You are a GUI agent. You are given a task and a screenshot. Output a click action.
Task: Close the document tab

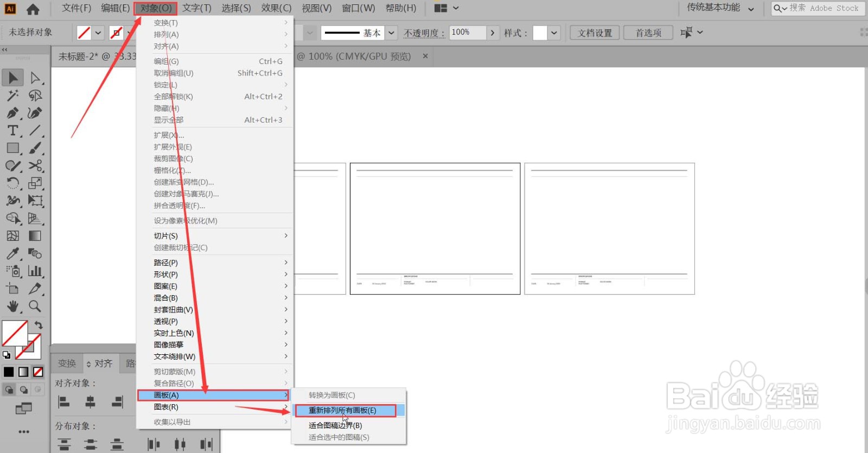(425, 56)
